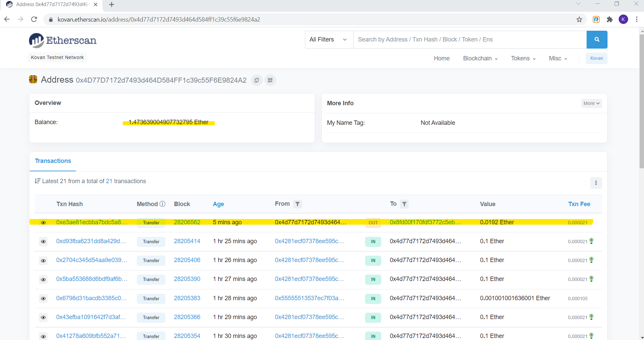The image size is (644, 340).
Task: Click the blue search magnifier button
Action: point(597,39)
